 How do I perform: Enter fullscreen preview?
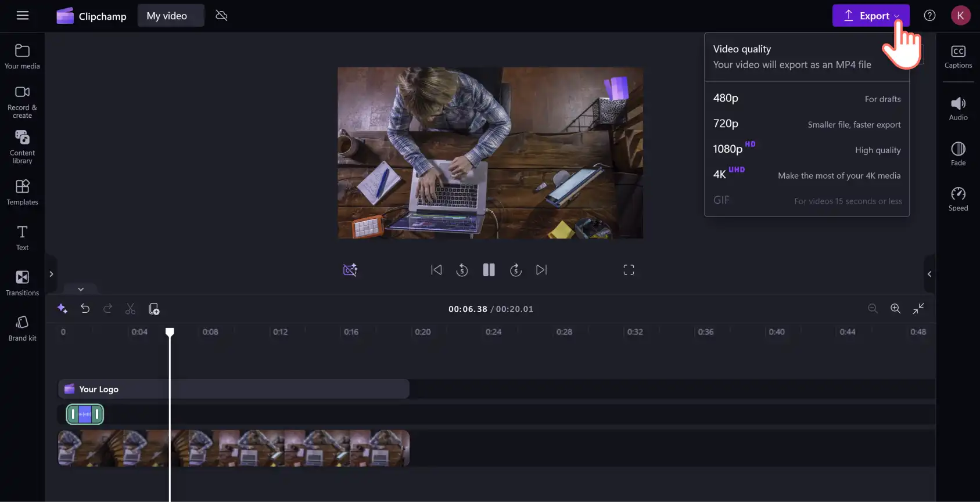(629, 270)
